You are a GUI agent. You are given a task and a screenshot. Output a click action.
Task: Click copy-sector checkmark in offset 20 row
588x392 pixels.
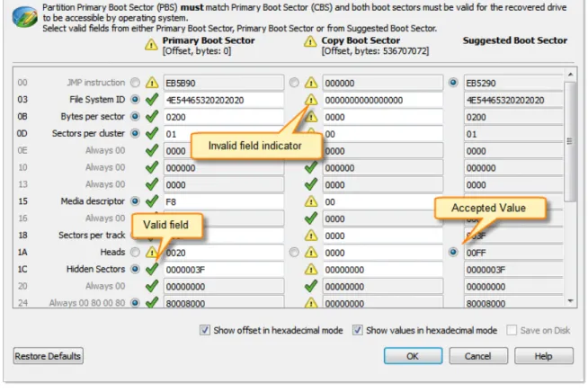[311, 286]
